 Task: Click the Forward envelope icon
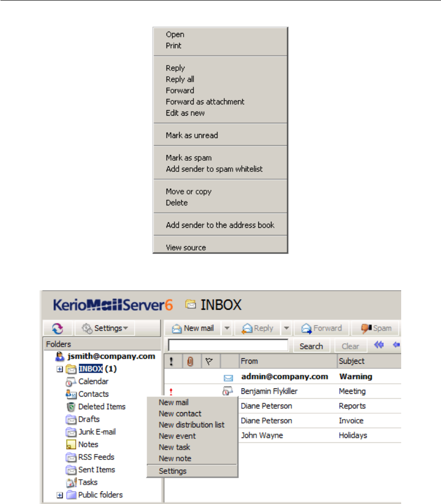tap(306, 329)
